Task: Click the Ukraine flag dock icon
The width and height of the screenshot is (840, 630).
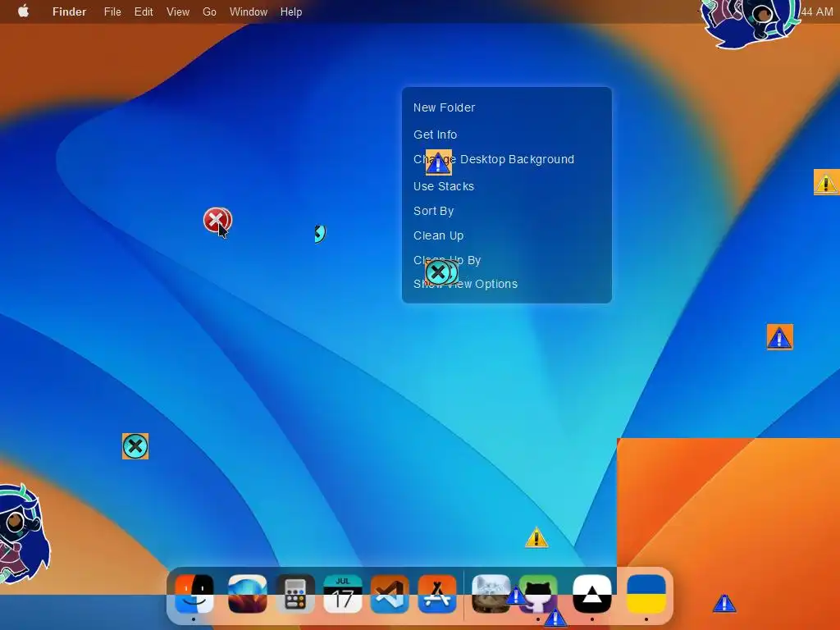Action: [x=646, y=594]
